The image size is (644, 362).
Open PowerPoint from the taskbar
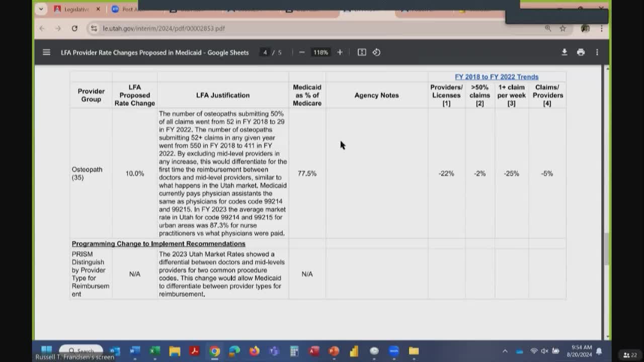point(334,351)
